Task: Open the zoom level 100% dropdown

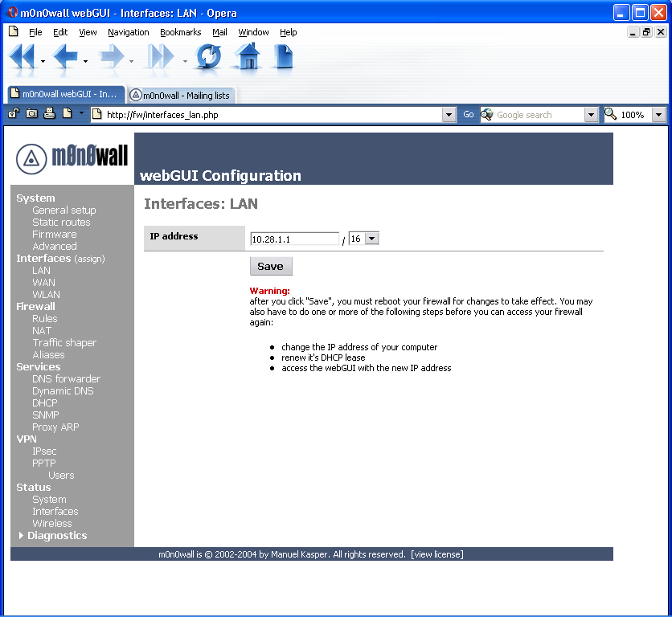Action: [x=659, y=115]
